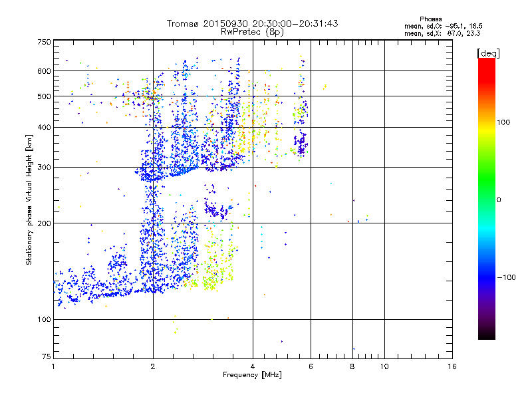Click the colorbar tick label '-100'
Viewport: 532px width, 399px height.
point(506,277)
